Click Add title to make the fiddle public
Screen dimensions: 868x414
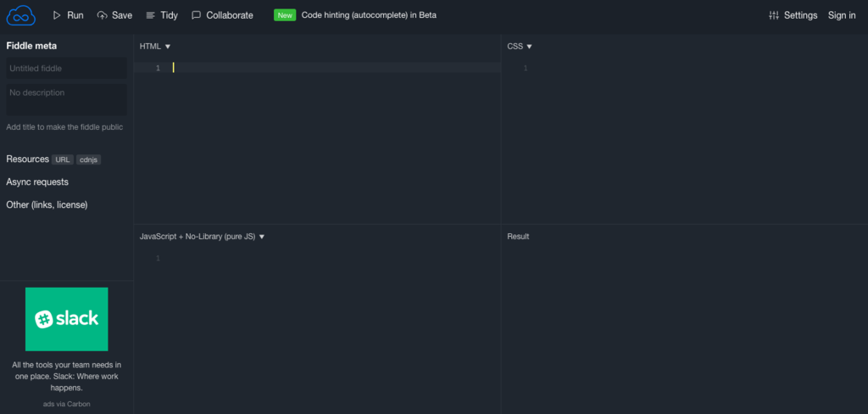[64, 127]
